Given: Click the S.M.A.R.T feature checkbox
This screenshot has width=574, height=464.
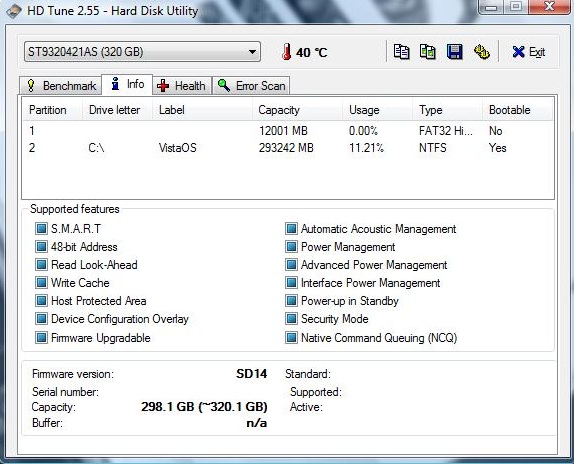Looking at the screenshot, I should (41, 229).
